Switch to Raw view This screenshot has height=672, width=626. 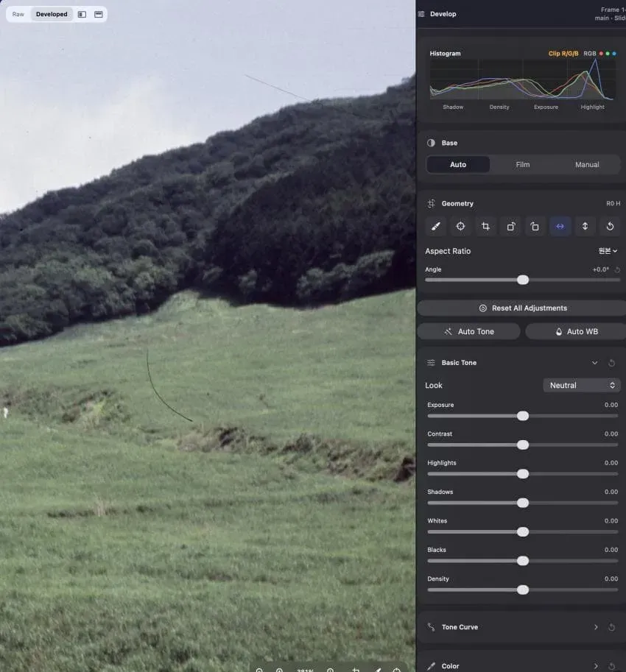(18, 14)
